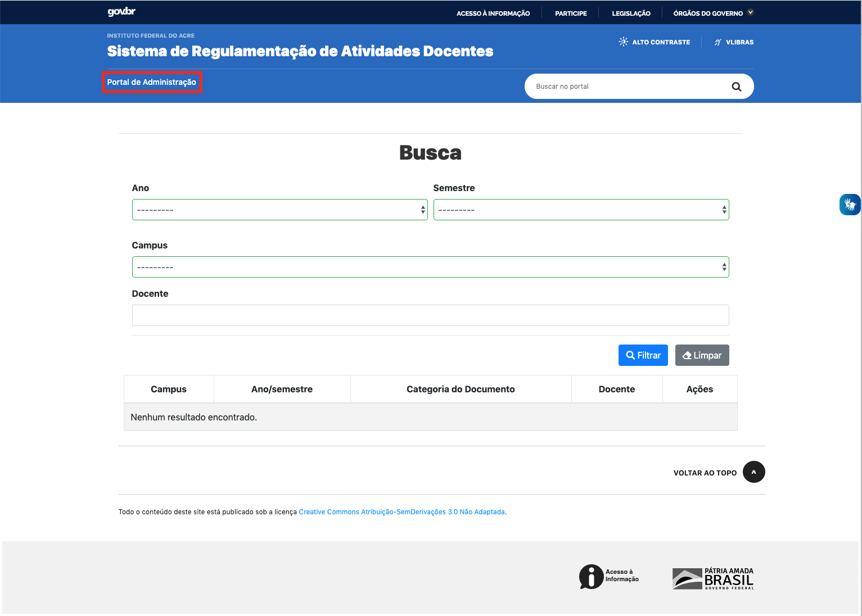Click the hand icon beside VLIBRAS in header
The height and width of the screenshot is (616, 862).
(717, 42)
